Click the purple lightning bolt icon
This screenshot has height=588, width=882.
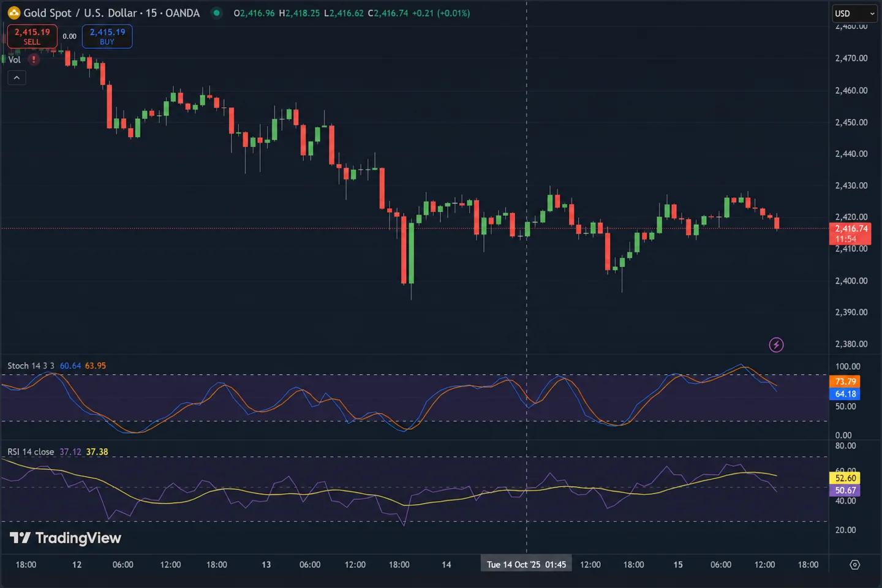pyautogui.click(x=776, y=345)
